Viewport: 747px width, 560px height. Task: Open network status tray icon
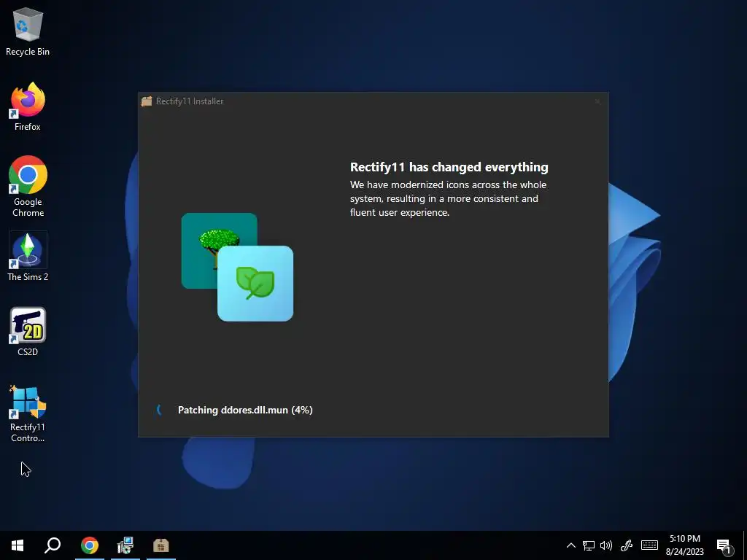589,545
